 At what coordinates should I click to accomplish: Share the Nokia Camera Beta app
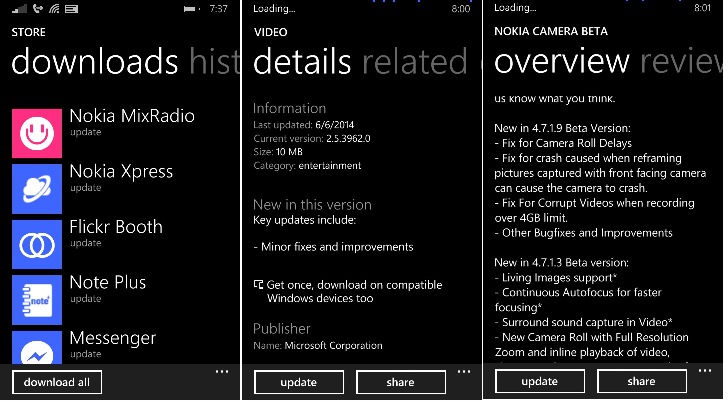pyautogui.click(x=642, y=381)
